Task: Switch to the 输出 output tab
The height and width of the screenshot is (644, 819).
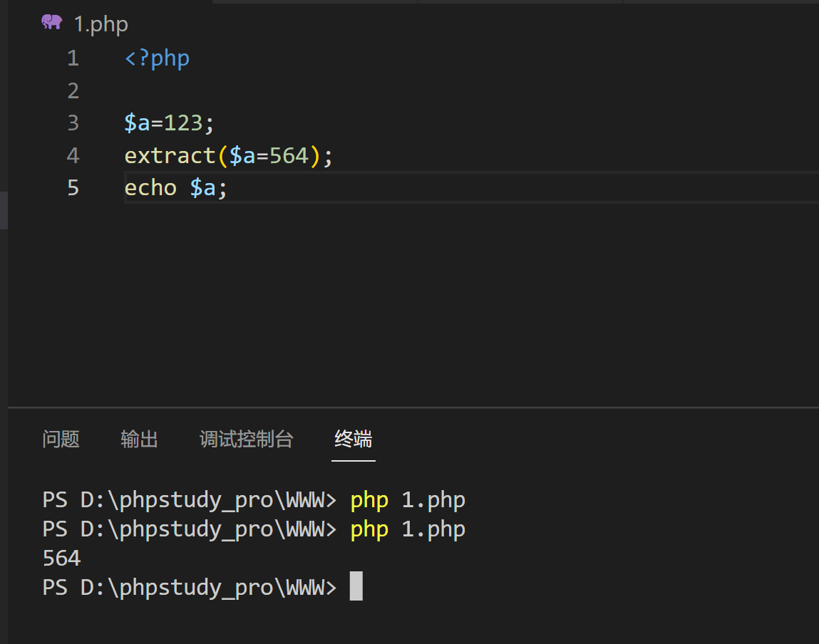Action: [139, 439]
